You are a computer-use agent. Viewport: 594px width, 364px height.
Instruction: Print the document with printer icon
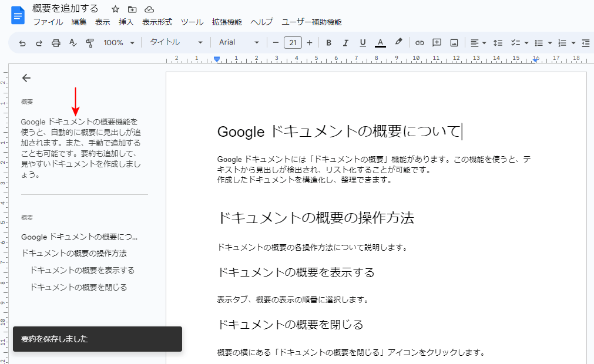pos(56,43)
